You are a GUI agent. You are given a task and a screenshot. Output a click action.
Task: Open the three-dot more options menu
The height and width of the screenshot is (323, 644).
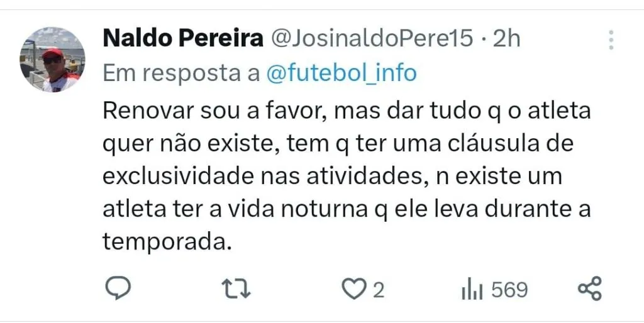(x=611, y=40)
